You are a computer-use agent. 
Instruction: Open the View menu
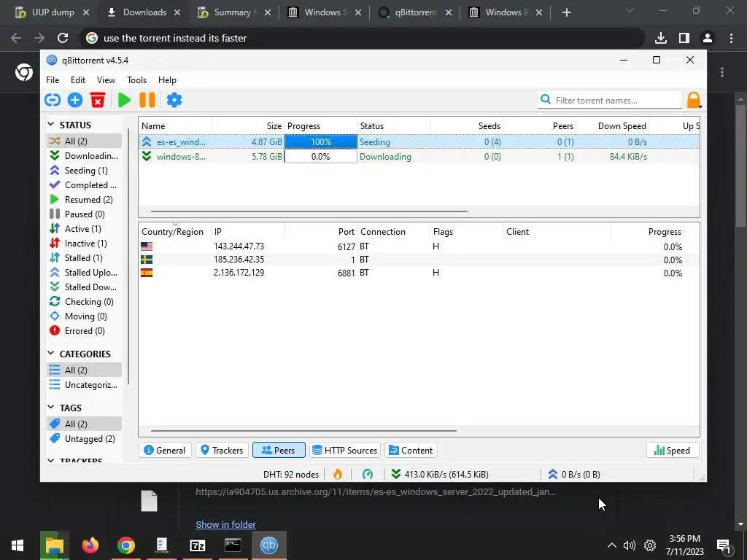coord(106,80)
